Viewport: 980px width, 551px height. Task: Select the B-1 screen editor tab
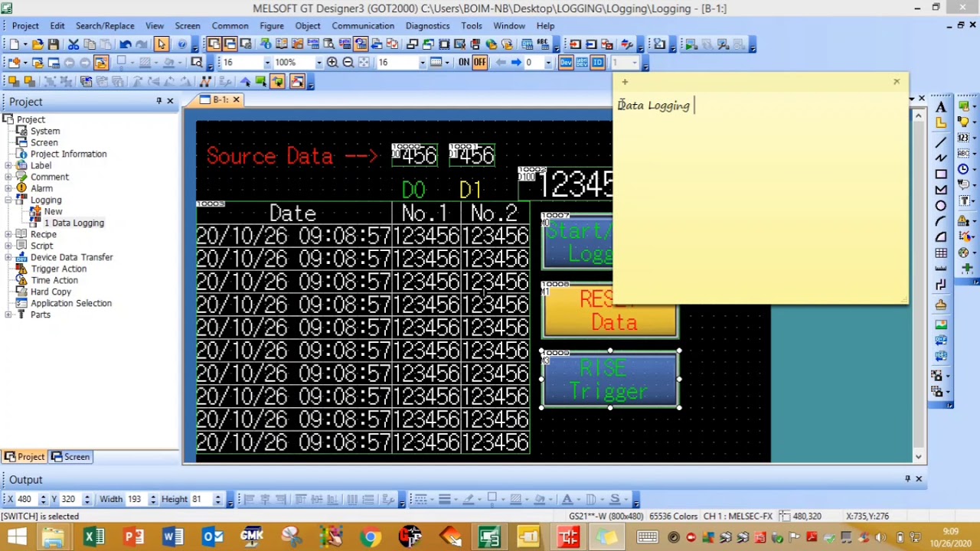pos(221,100)
